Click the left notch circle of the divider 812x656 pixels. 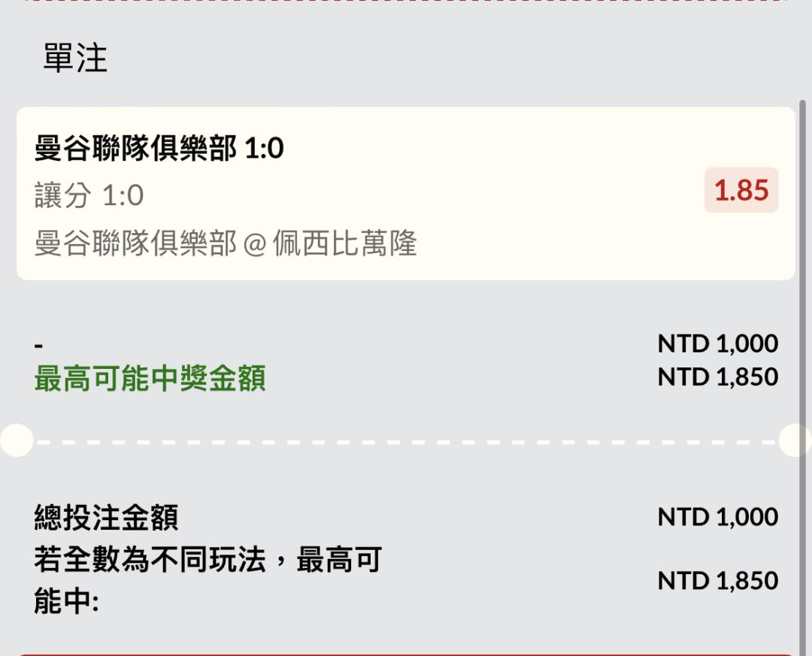pos(15,440)
